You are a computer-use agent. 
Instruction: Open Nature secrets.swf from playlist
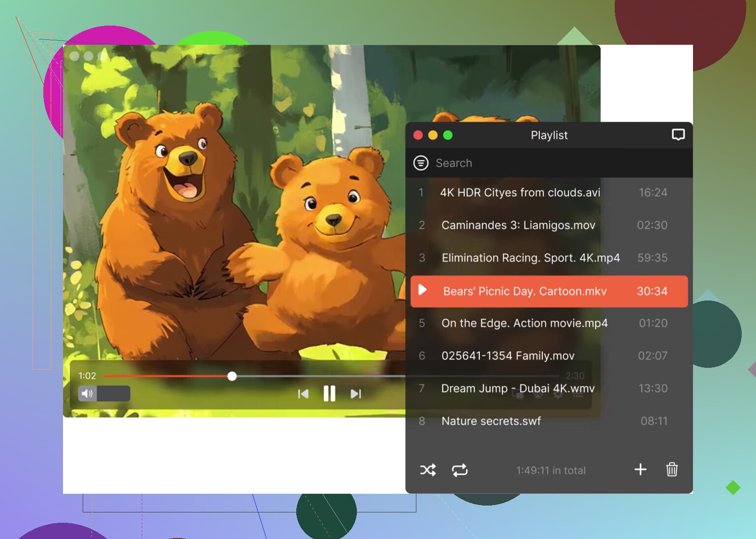click(491, 421)
